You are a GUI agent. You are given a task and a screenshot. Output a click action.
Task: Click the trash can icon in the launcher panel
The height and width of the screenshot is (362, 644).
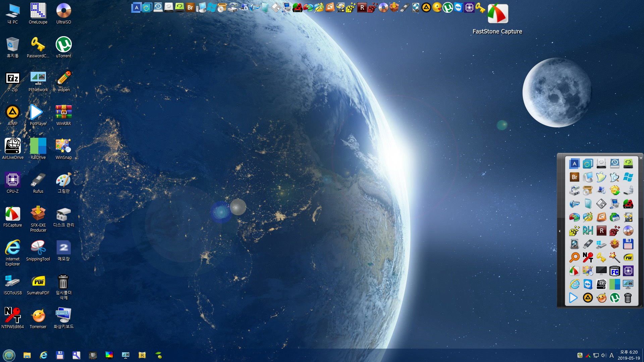(628, 298)
